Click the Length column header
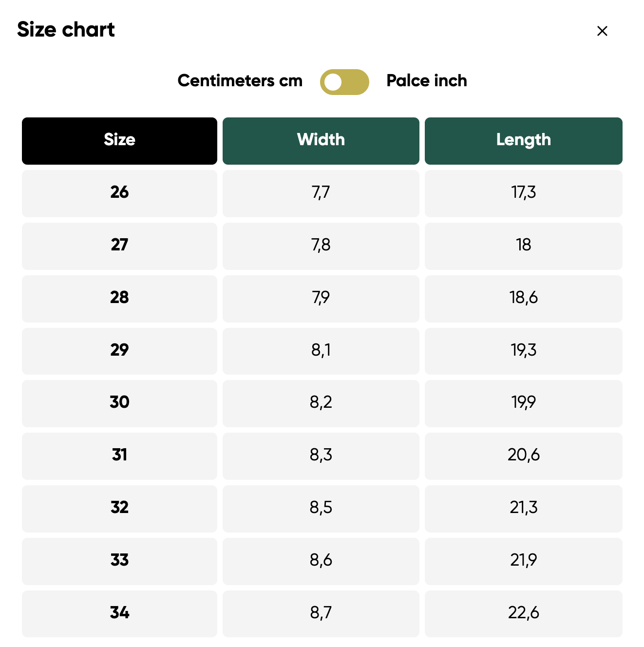 pyautogui.click(x=524, y=141)
